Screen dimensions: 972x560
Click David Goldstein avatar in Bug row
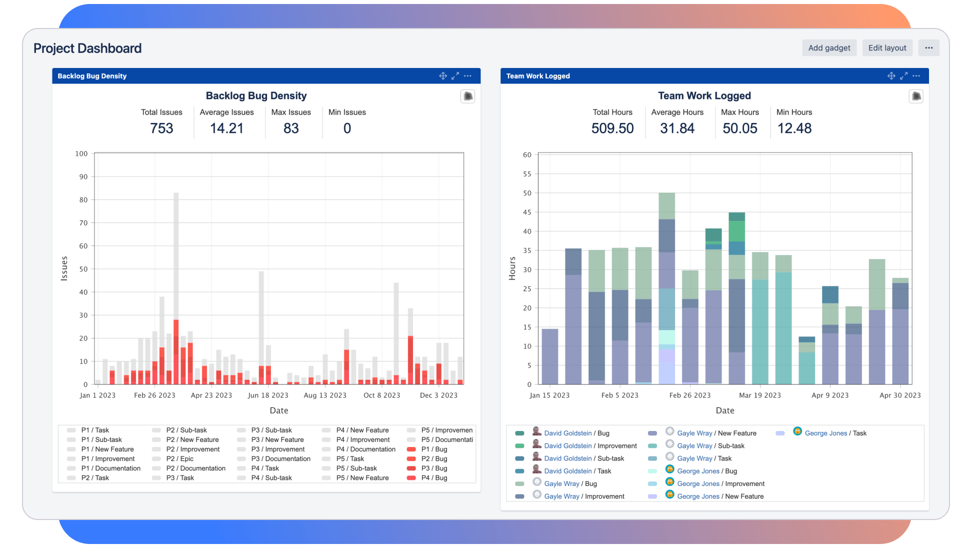click(536, 431)
